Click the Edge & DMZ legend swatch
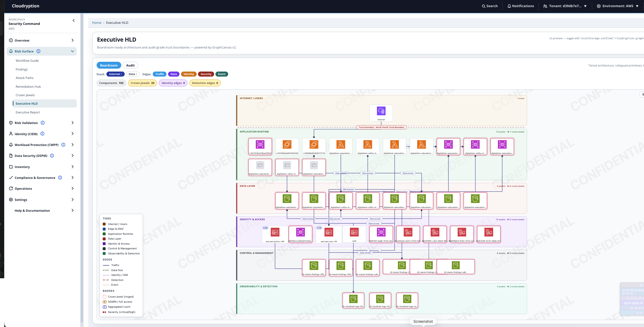The image size is (644, 327). [x=104, y=229]
